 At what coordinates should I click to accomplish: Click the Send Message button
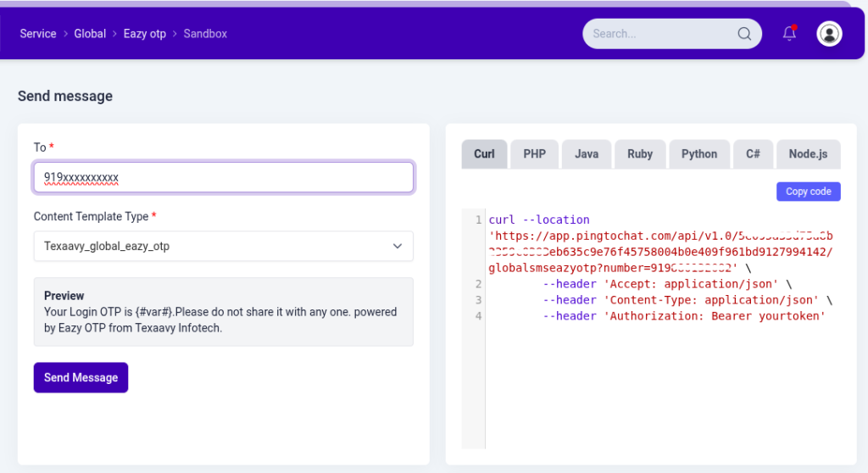[81, 378]
